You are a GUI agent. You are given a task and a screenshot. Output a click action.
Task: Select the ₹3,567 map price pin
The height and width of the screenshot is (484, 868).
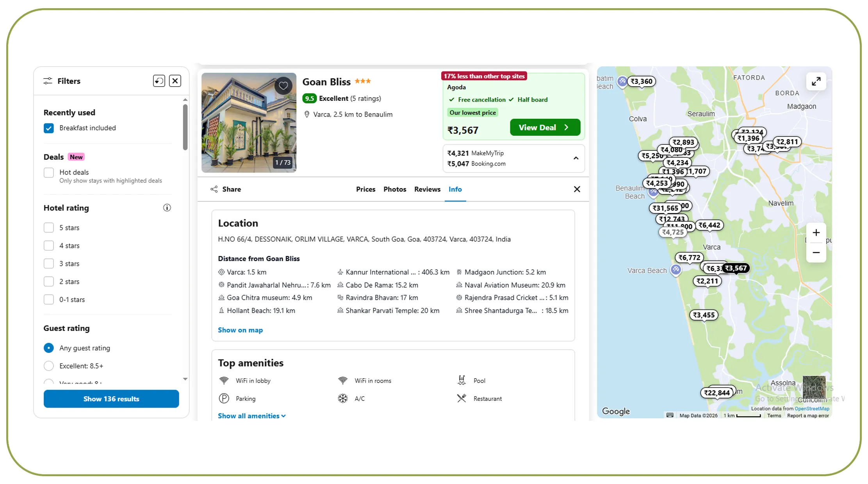(736, 268)
